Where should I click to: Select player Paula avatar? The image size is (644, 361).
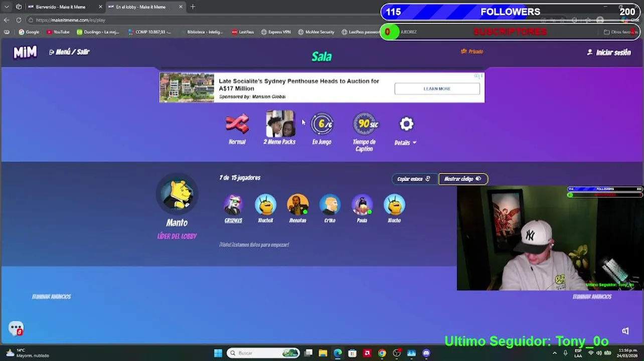click(362, 205)
